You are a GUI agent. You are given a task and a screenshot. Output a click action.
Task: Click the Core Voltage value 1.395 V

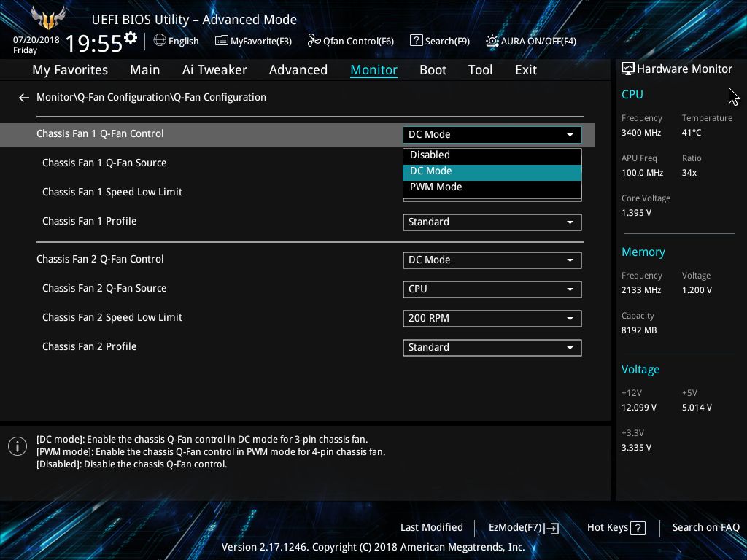coord(636,213)
